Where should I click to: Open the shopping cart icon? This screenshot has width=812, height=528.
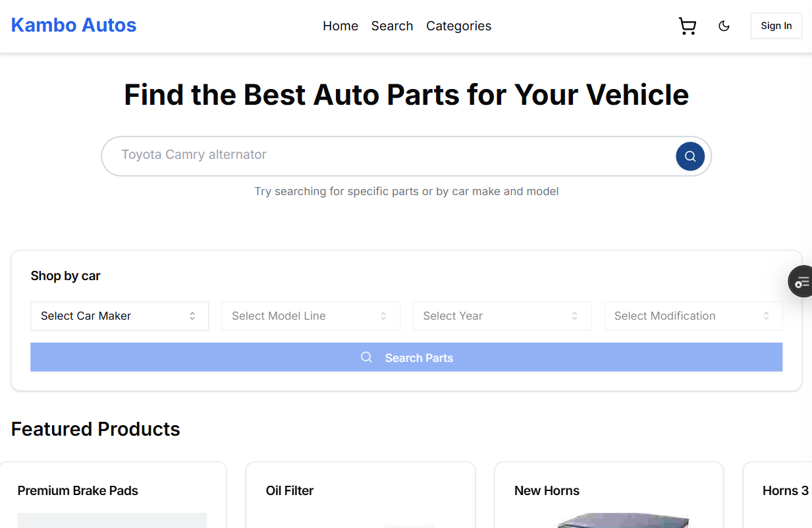tap(687, 26)
